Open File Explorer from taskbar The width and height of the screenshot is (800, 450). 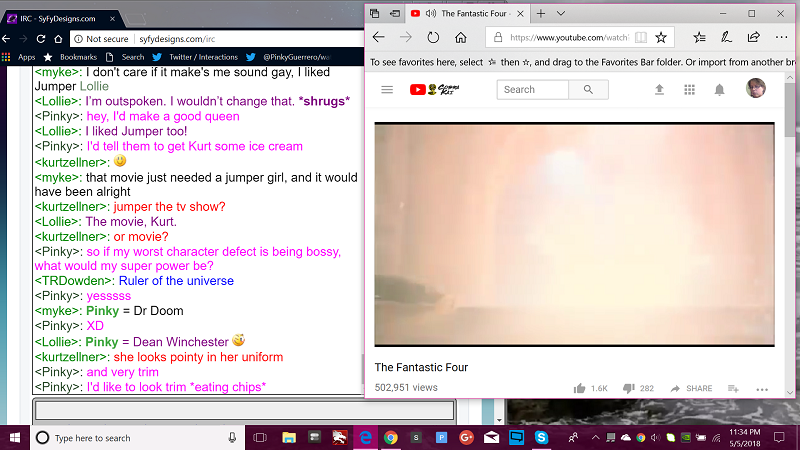(x=289, y=438)
